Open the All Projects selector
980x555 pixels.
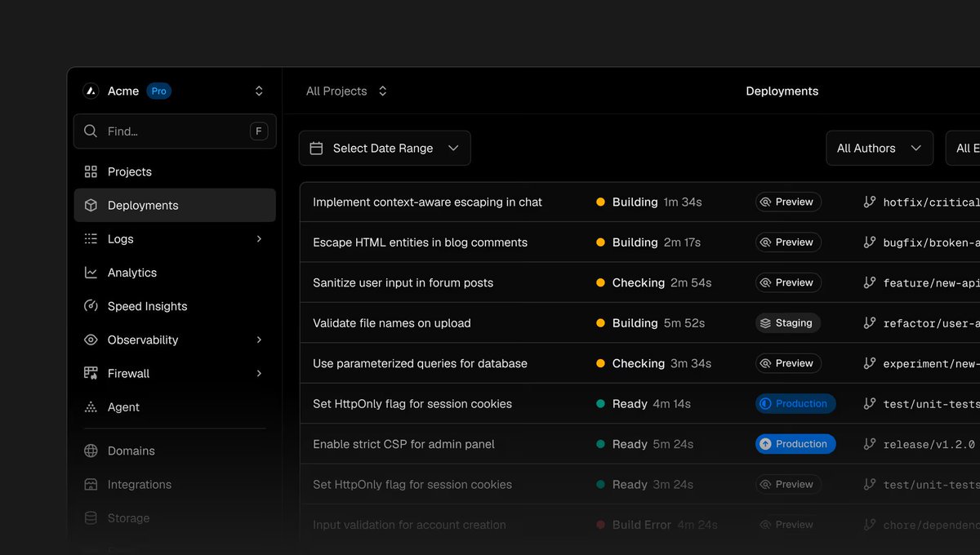[346, 91]
